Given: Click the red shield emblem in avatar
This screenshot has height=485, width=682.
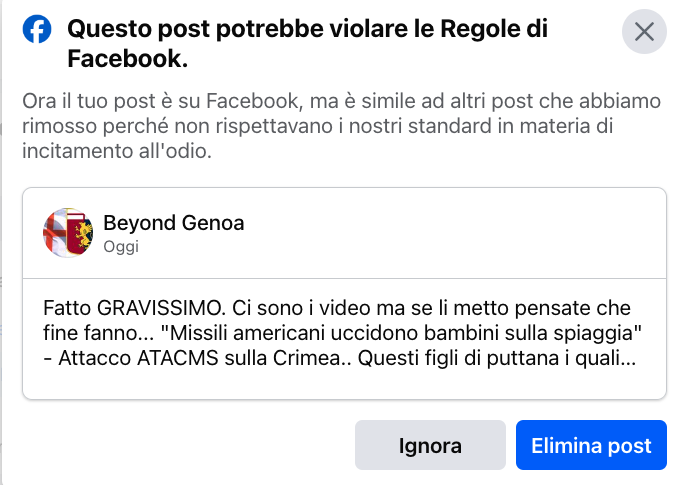Looking at the screenshot, I should pos(77,234).
